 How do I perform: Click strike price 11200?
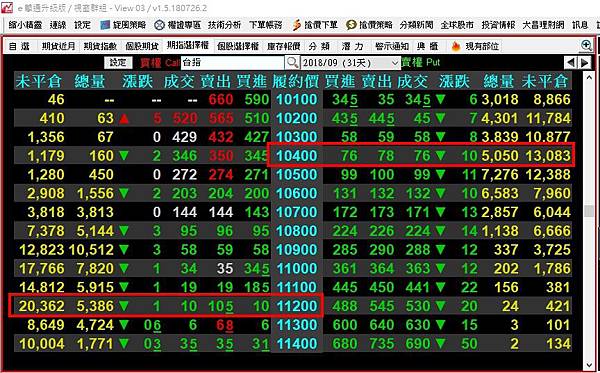[x=297, y=306]
